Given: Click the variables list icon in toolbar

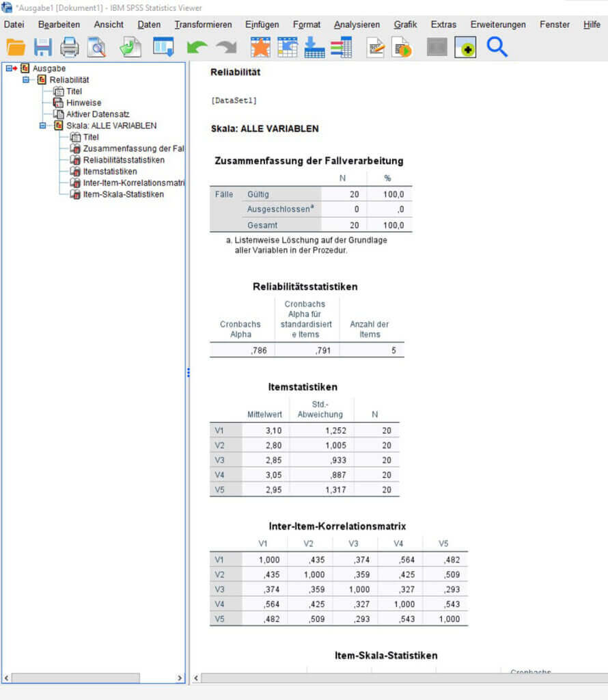Looking at the screenshot, I should click(x=341, y=47).
